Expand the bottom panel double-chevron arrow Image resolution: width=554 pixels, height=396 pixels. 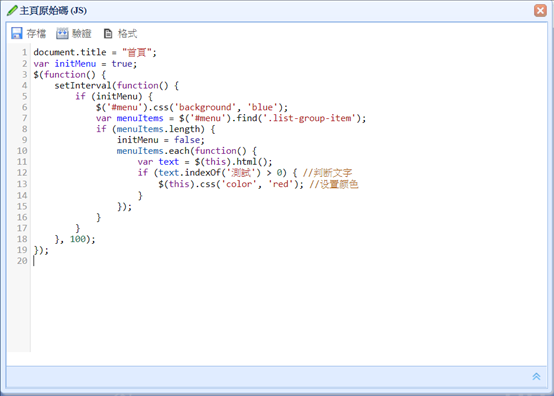coord(536,377)
